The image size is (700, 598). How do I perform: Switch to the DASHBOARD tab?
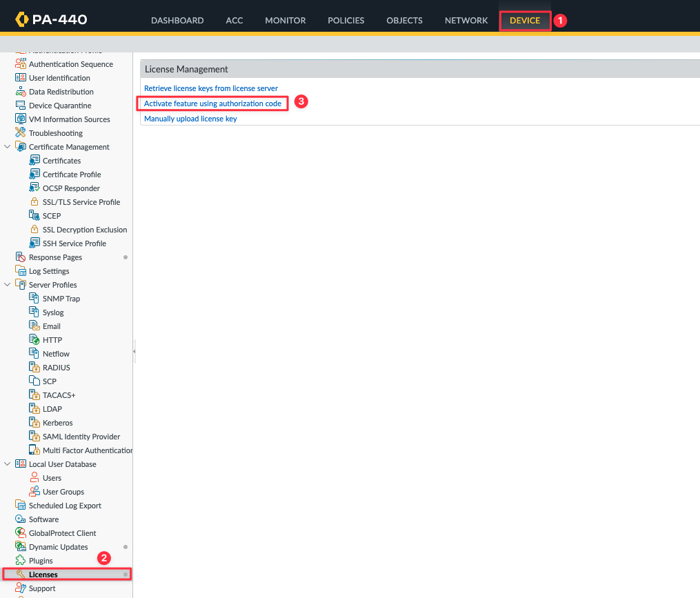pyautogui.click(x=177, y=21)
